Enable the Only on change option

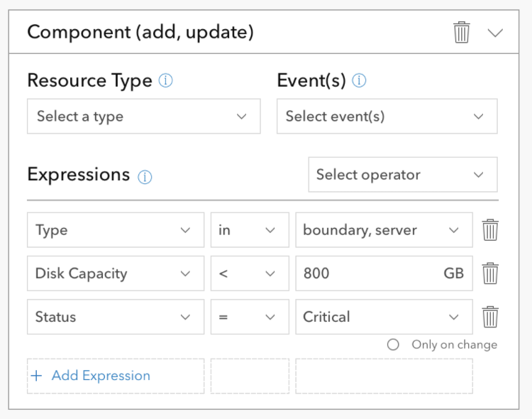[x=393, y=344]
